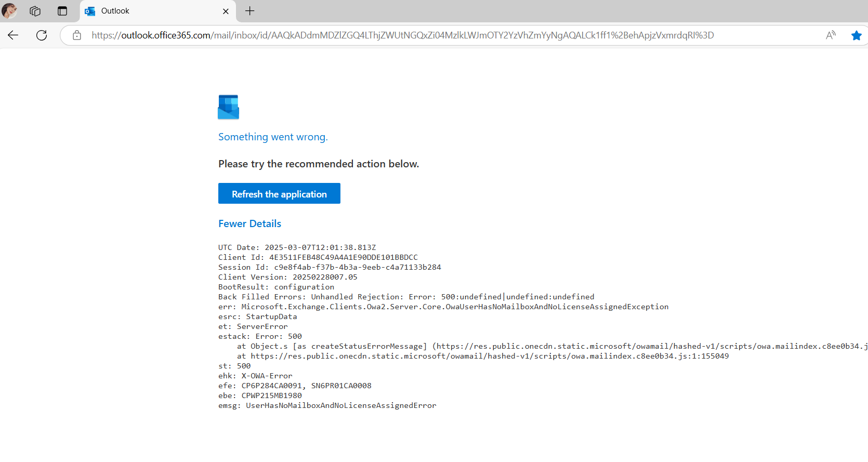This screenshot has height=462, width=868.
Task: Close the Outlook tab
Action: click(x=226, y=11)
